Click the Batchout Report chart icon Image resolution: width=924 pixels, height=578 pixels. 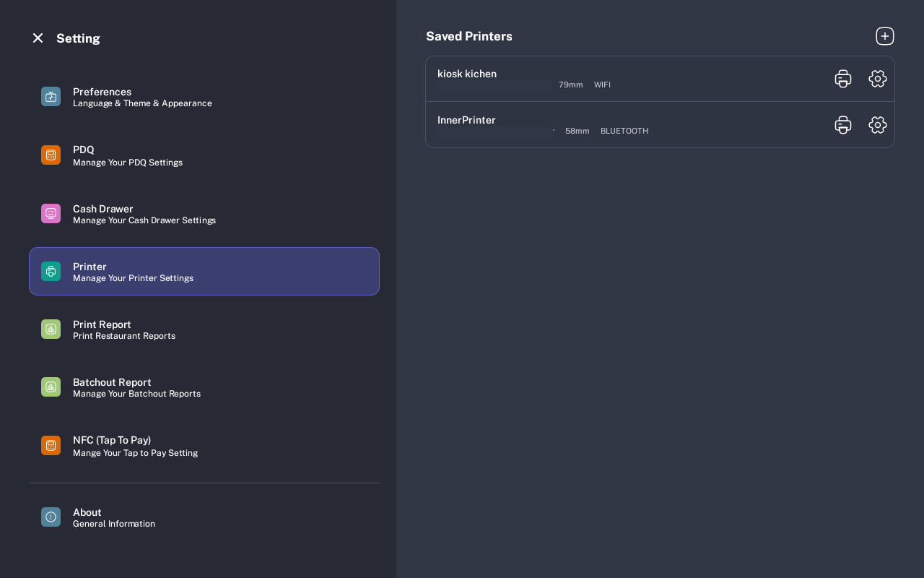pyautogui.click(x=51, y=387)
